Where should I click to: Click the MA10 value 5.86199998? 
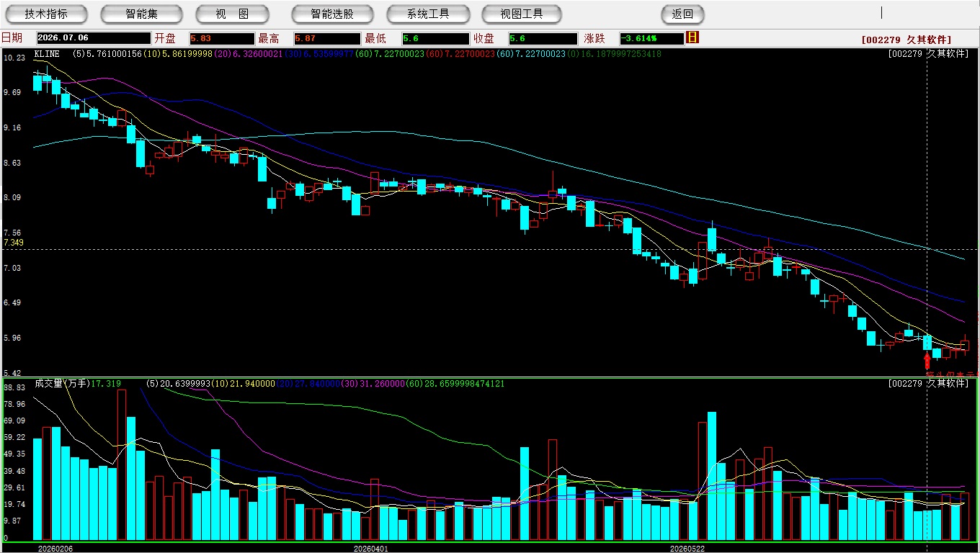pyautogui.click(x=187, y=54)
